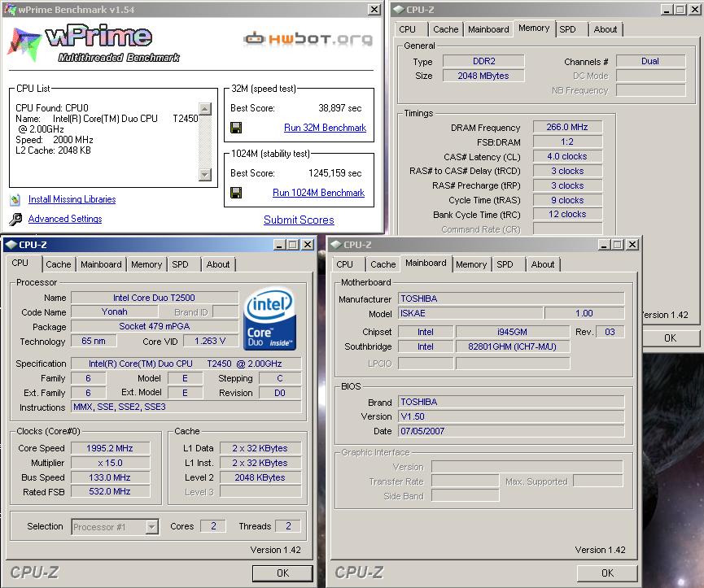Click the Multiplier value x 15.0
704x588 pixels.
coord(110,463)
